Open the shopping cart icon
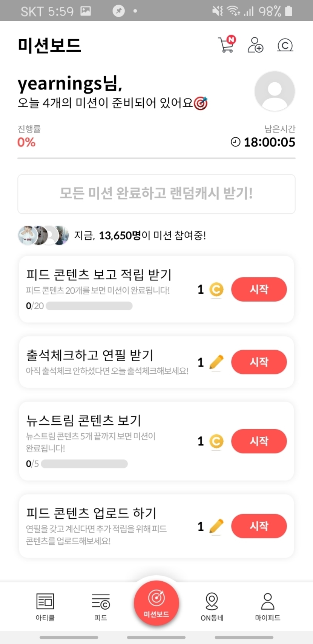313x644 pixels. (x=226, y=45)
